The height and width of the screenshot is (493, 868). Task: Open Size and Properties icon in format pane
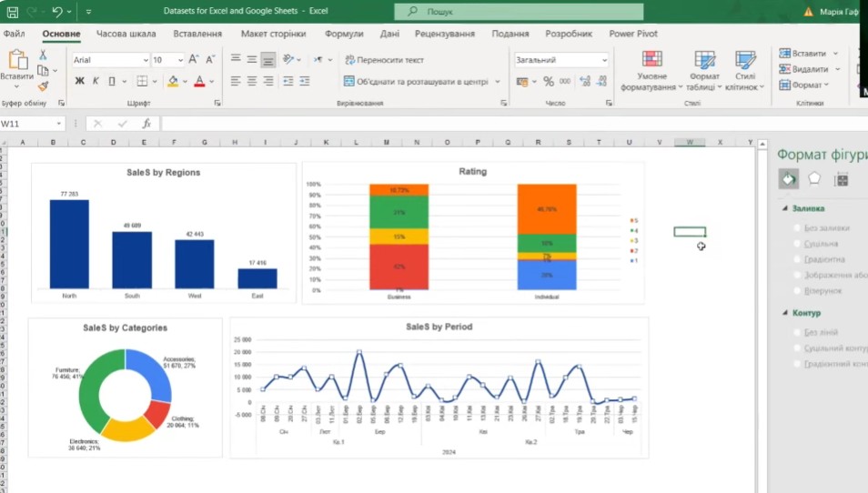[842, 179]
